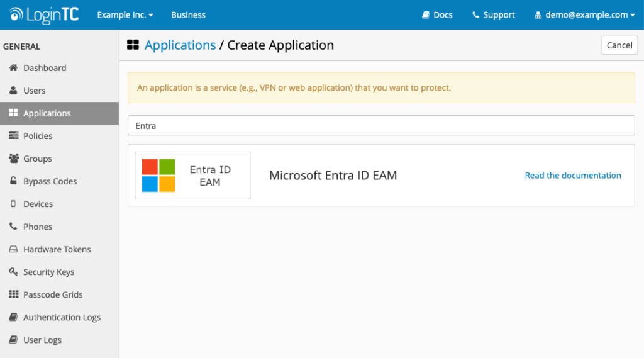Click the Microsoft Entra ID EAM title
This screenshot has width=644, height=358.
333,175
